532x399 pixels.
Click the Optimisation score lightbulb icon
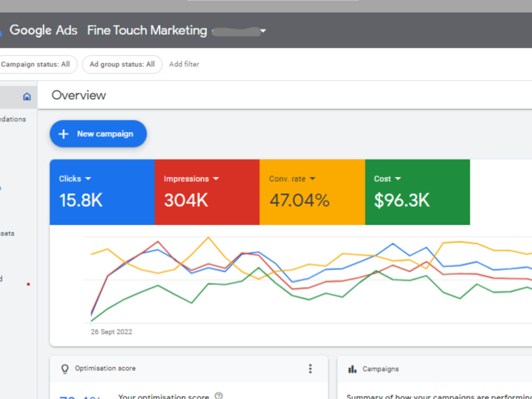[65, 369]
